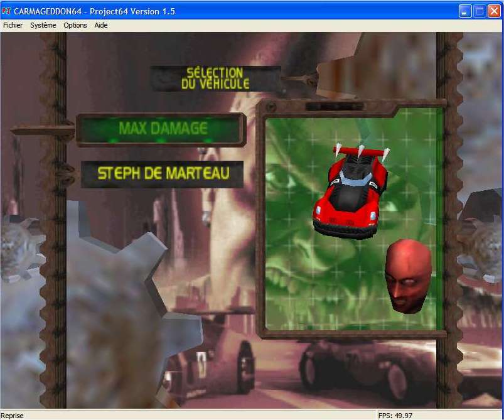Close the Project64 window

point(494,11)
